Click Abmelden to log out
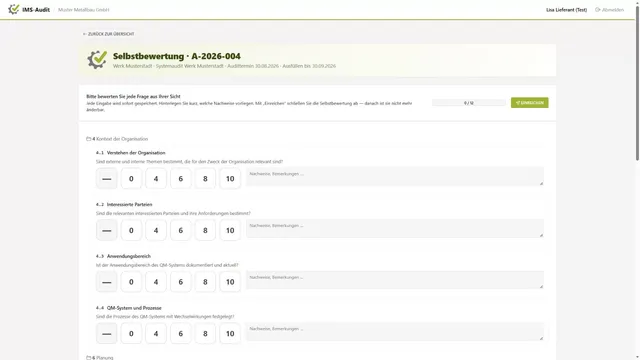 coord(613,10)
